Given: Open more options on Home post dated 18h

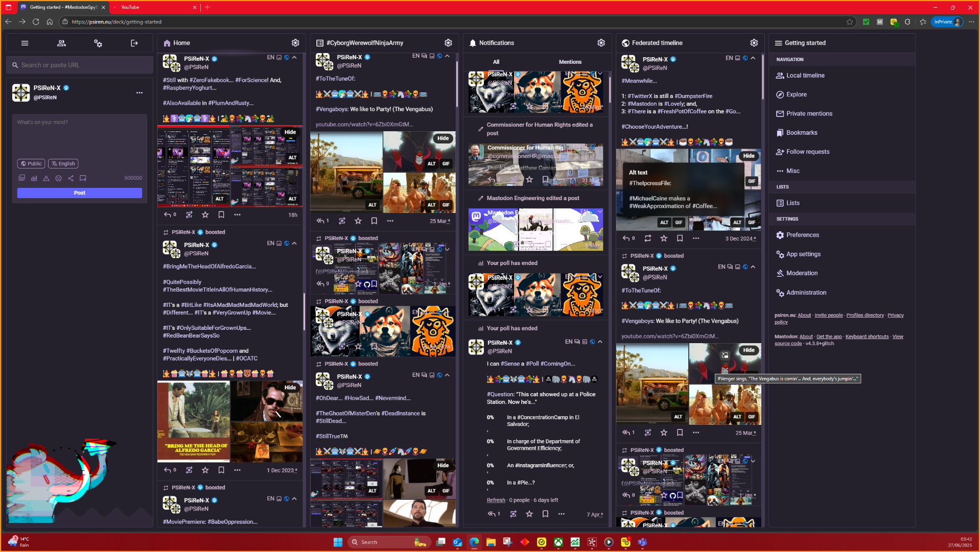Looking at the screenshot, I should (237, 215).
